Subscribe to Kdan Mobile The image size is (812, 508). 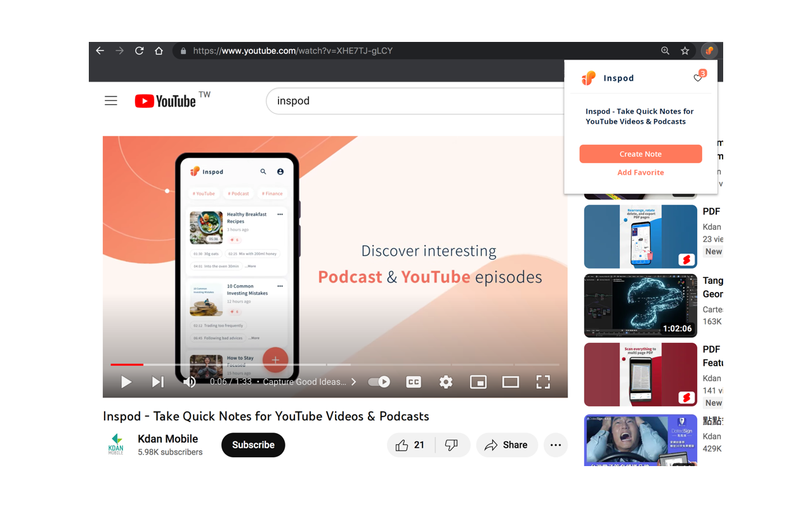pyautogui.click(x=252, y=444)
